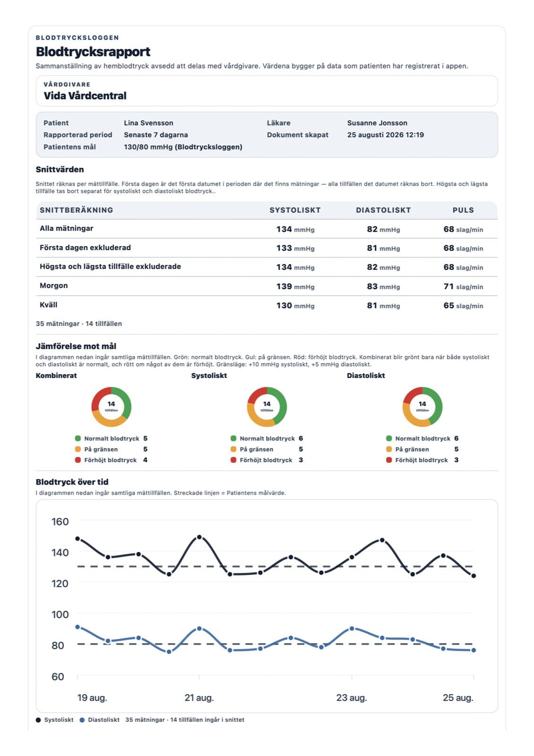The height and width of the screenshot is (756, 534).
Task: Click the Blodtrycksrapport main heading
Action: point(93,52)
